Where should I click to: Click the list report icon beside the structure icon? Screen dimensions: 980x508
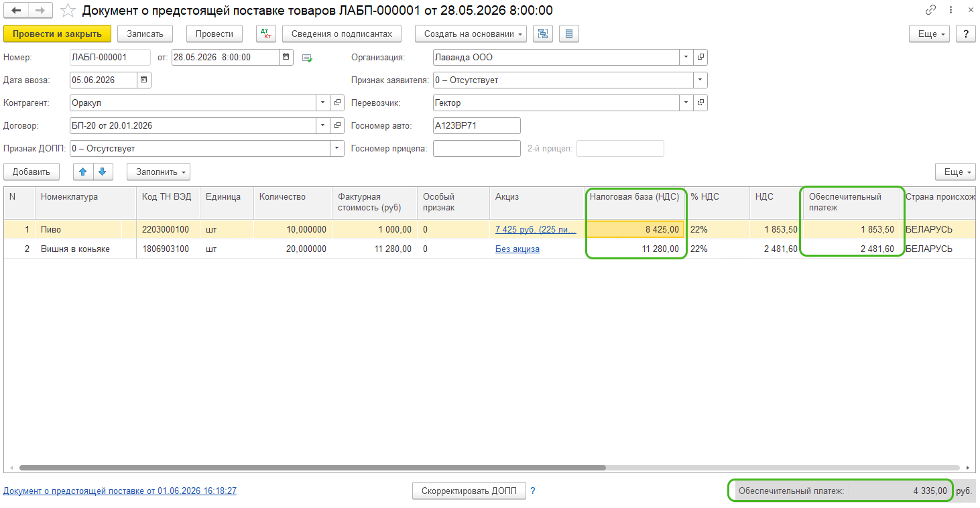[569, 34]
